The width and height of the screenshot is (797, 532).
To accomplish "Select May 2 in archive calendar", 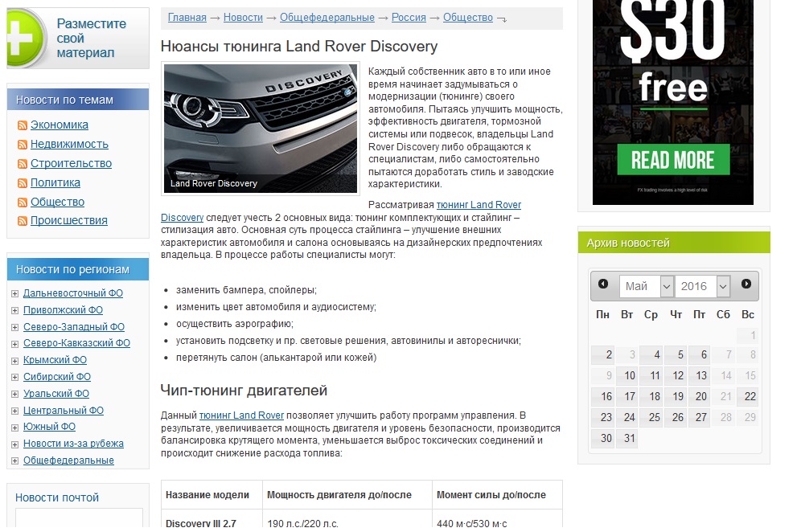I will pos(603,354).
